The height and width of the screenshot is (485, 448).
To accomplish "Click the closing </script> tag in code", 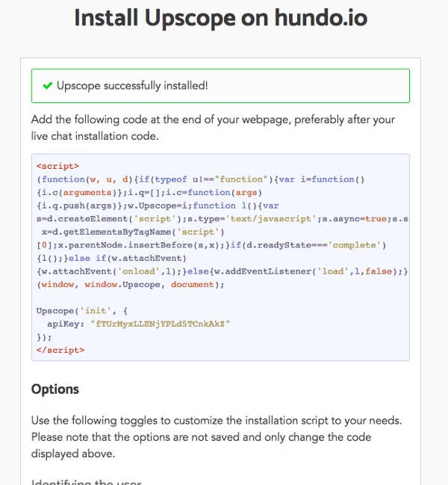I will (x=60, y=350).
